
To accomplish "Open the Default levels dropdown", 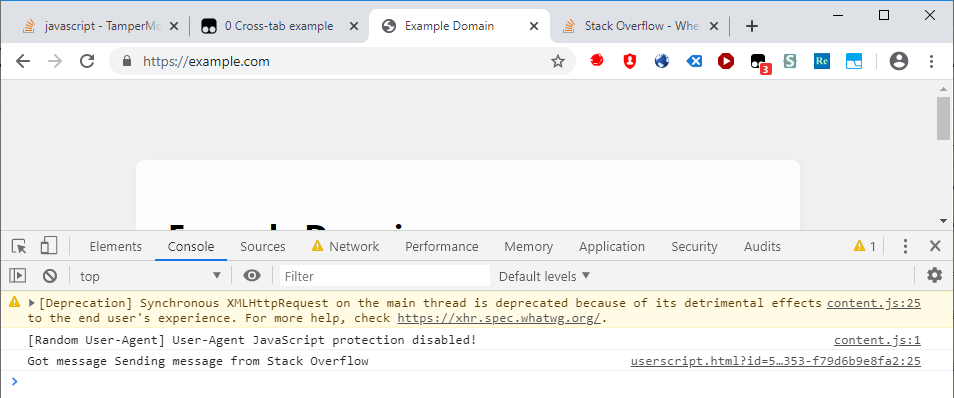I will point(545,276).
